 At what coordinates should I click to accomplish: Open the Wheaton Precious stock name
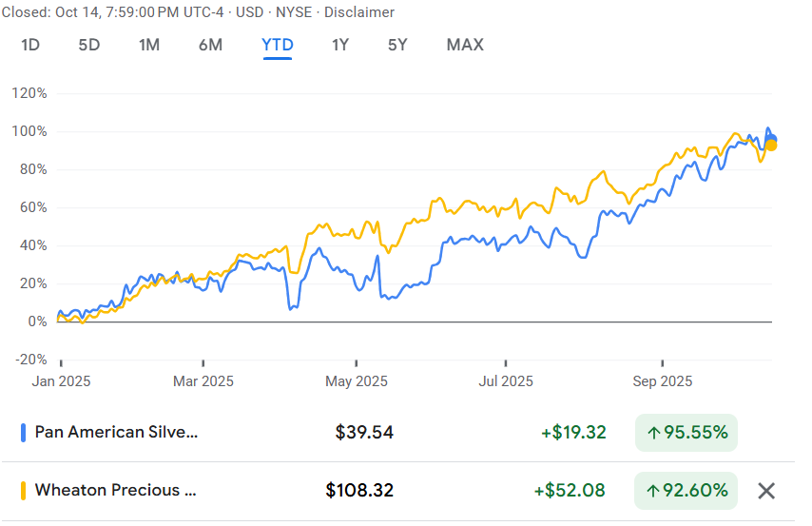(x=116, y=491)
